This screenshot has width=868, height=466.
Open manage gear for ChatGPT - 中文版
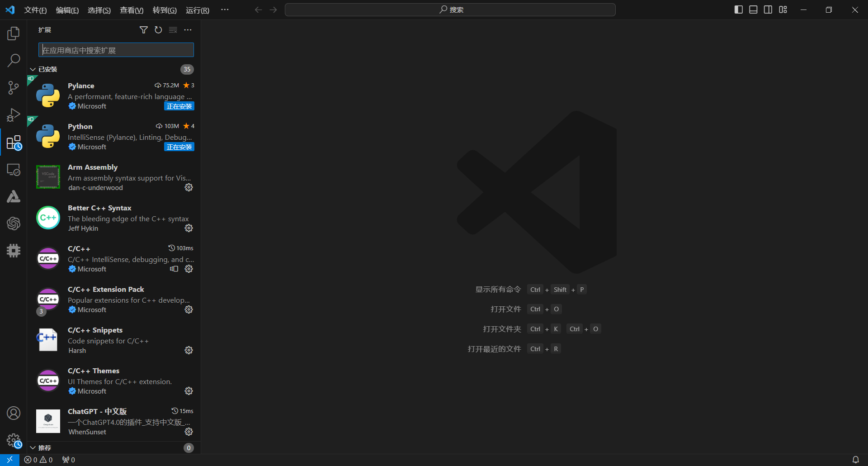(x=189, y=432)
